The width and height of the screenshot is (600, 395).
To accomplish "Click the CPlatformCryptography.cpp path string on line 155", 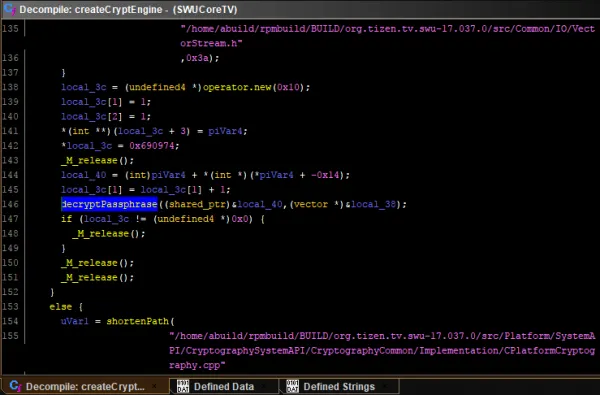I will click(382, 351).
